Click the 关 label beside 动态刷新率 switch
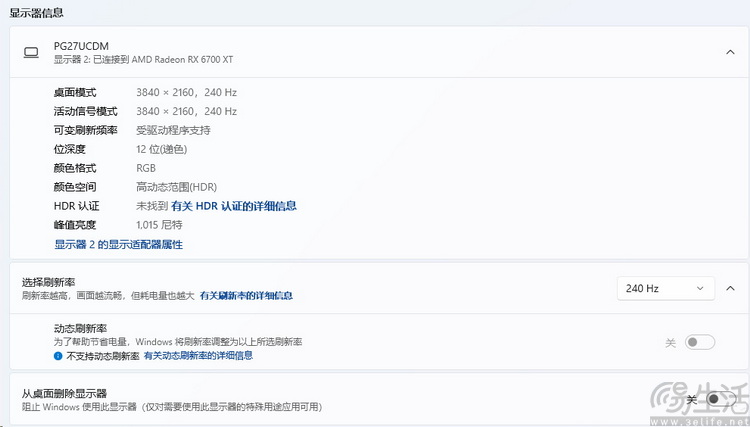The height and width of the screenshot is (427, 750). (670, 342)
